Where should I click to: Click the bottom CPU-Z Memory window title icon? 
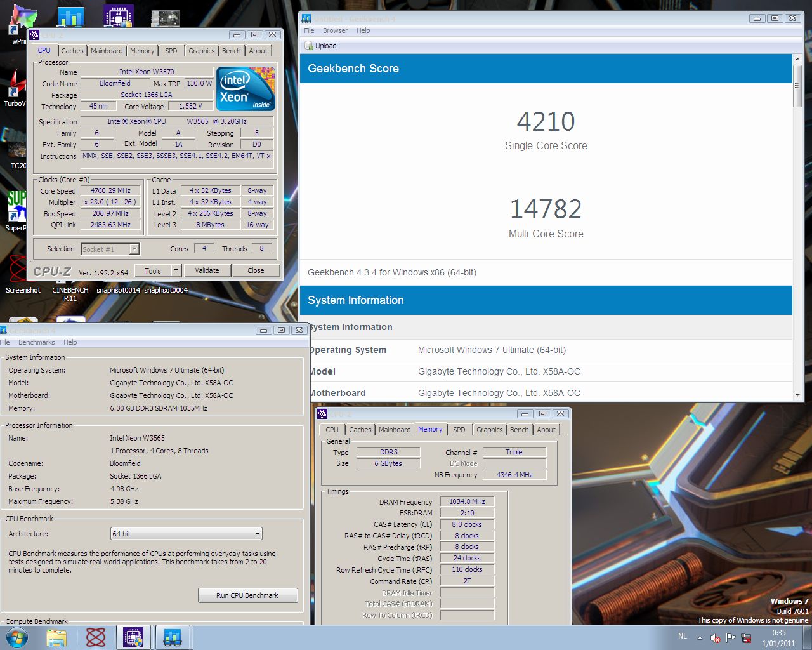(322, 414)
